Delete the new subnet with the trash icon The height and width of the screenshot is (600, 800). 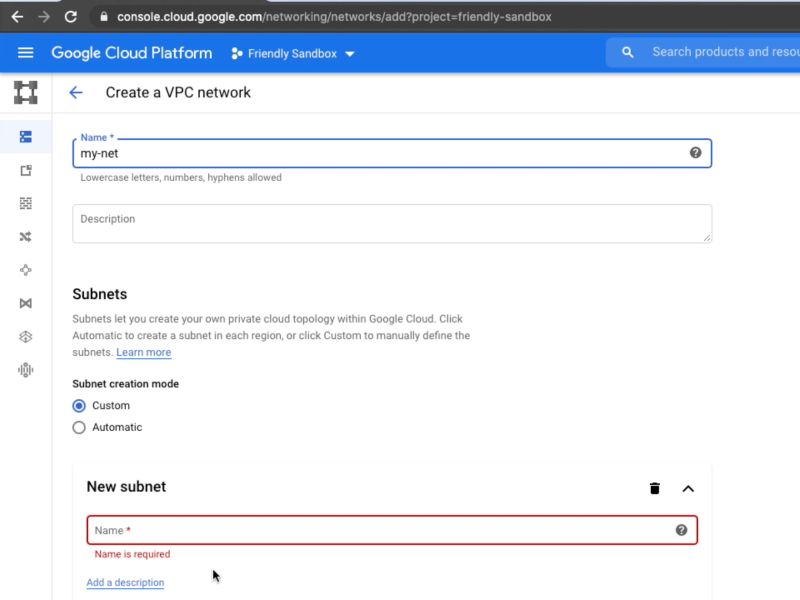click(x=655, y=488)
